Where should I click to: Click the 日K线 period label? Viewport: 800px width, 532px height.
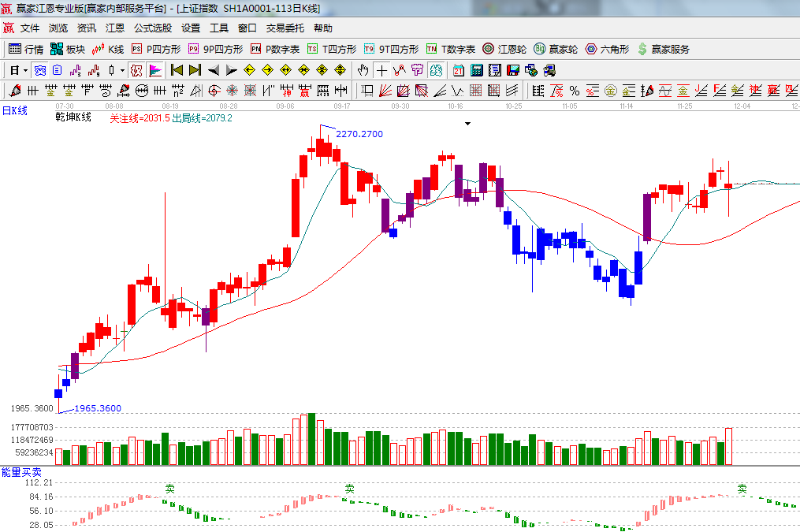click(14, 111)
